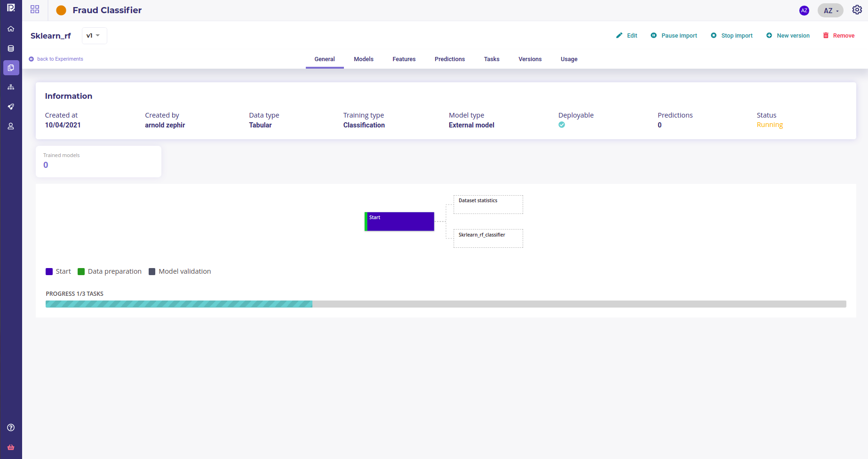Click the PROGRESS 1/3 TASKS label
This screenshot has height=459, width=868.
coord(74,294)
